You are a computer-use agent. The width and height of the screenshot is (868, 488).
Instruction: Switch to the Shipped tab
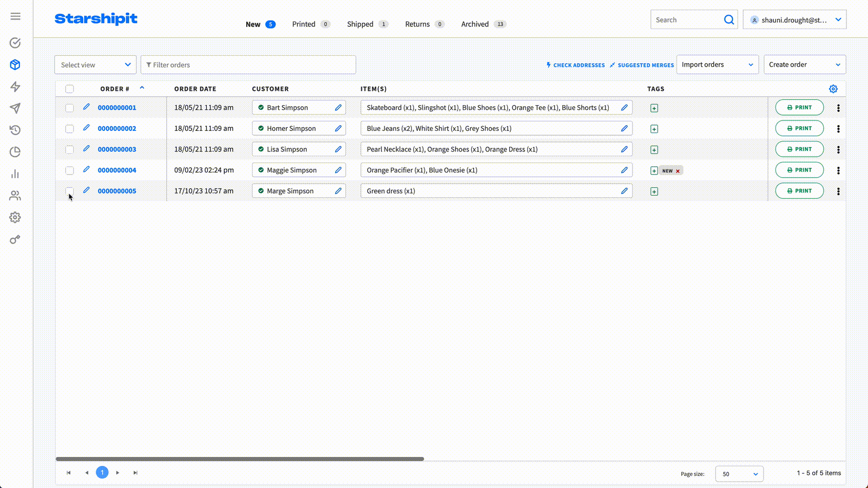368,24
